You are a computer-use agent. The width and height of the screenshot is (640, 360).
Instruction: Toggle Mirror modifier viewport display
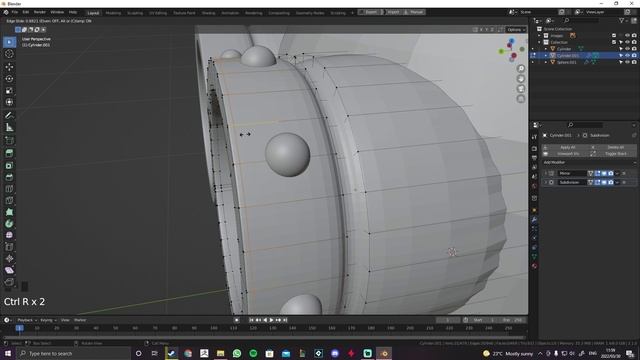click(x=604, y=173)
